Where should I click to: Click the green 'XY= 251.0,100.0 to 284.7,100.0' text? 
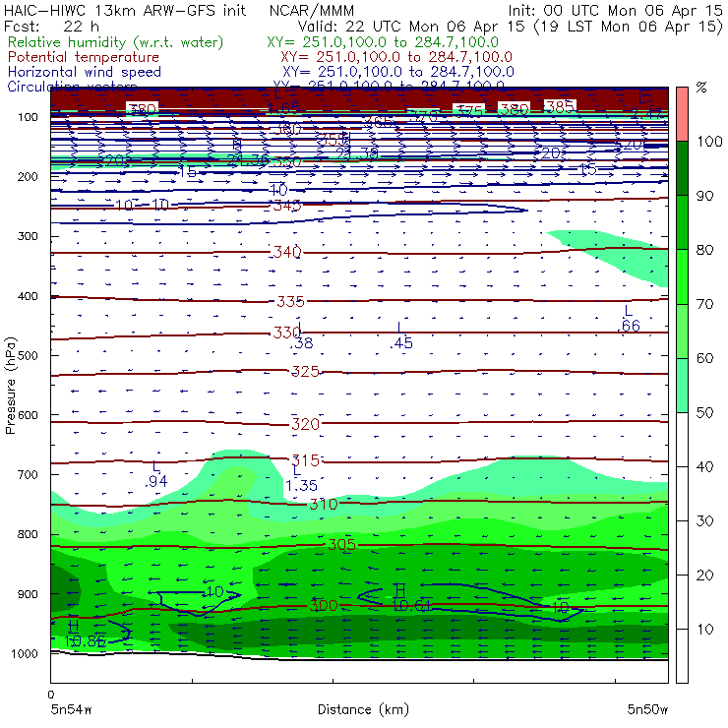point(383,42)
